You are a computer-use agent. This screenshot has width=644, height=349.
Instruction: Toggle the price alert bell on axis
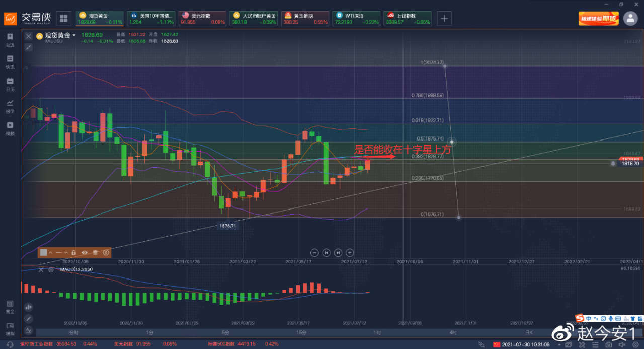[x=613, y=164]
